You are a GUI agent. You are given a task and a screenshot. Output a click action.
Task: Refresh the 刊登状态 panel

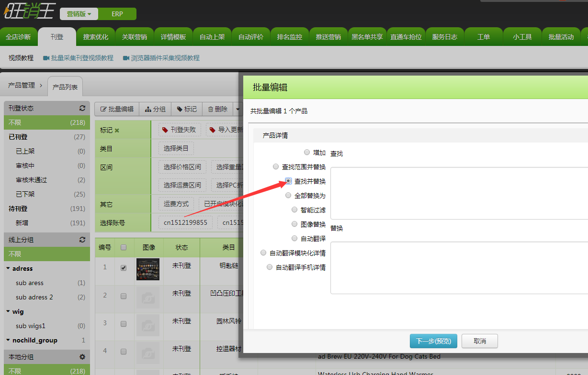point(82,108)
